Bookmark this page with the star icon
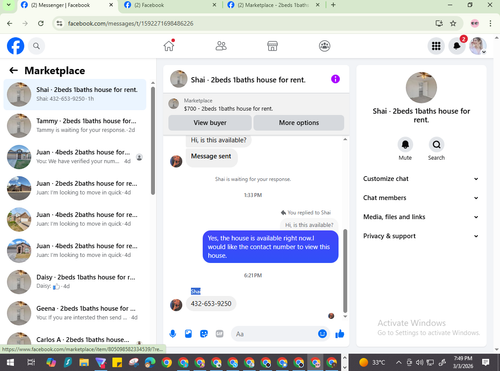Image resolution: width=500 pixels, height=371 pixels. [x=453, y=23]
